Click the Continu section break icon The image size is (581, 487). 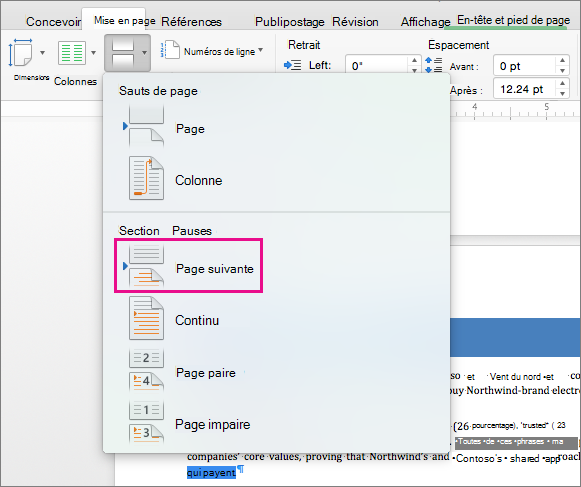click(146, 318)
